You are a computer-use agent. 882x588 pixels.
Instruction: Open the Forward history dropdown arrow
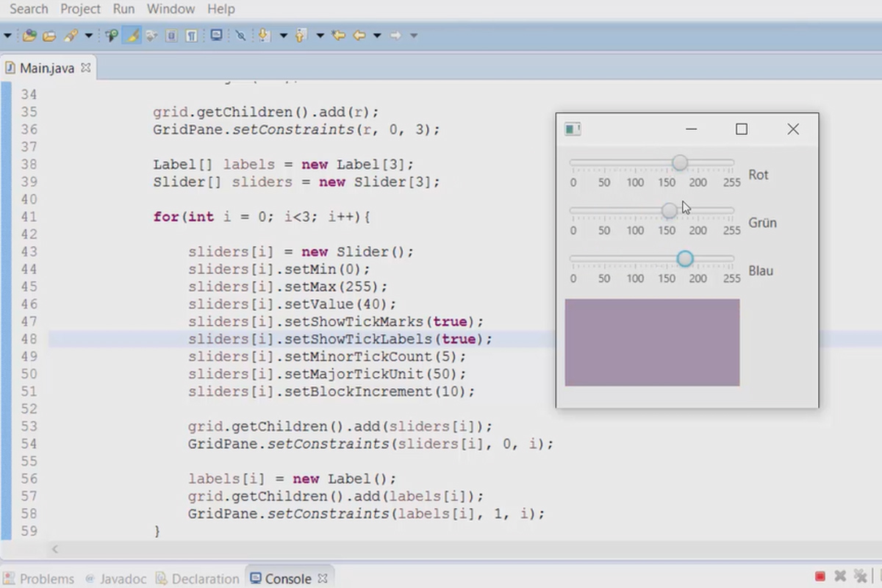tap(414, 35)
